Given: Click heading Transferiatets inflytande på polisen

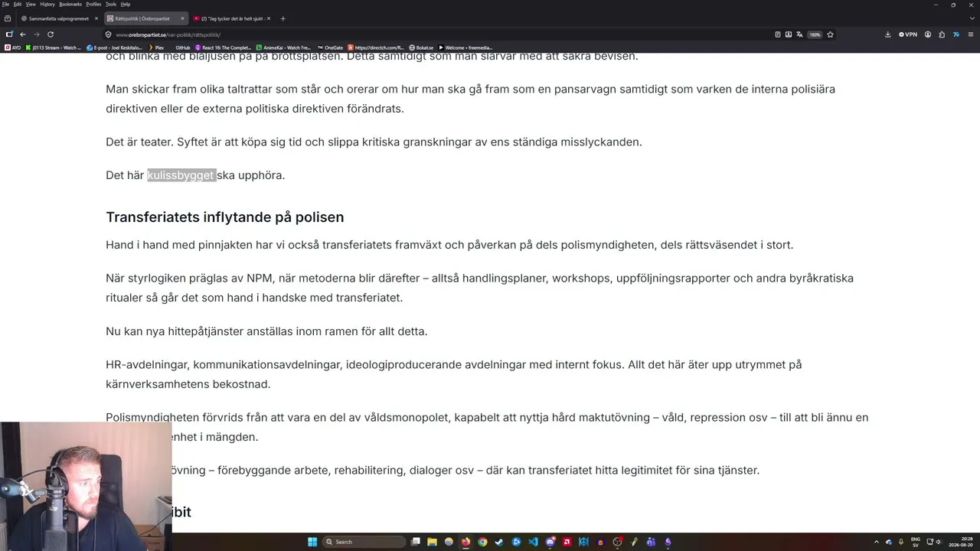Looking at the screenshot, I should coord(224,217).
